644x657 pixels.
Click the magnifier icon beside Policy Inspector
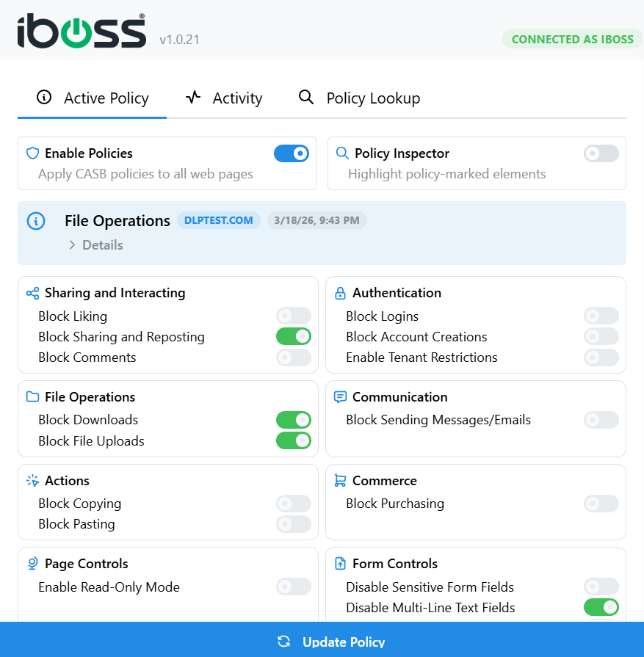(x=341, y=153)
